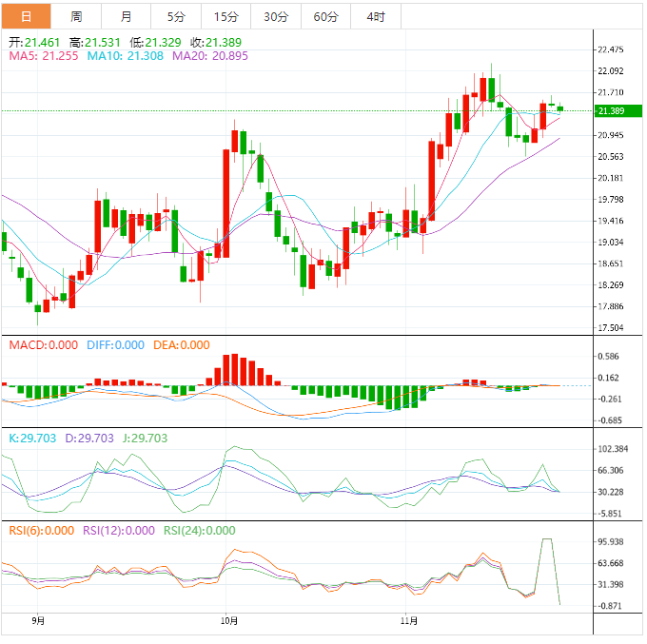Click the 63.668 RSI axis label
The image size is (647, 644).
611,563
